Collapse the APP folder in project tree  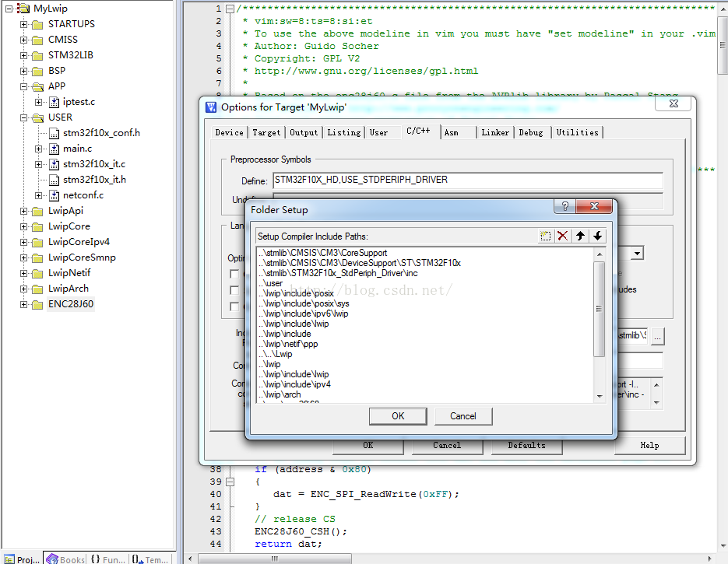click(x=24, y=86)
